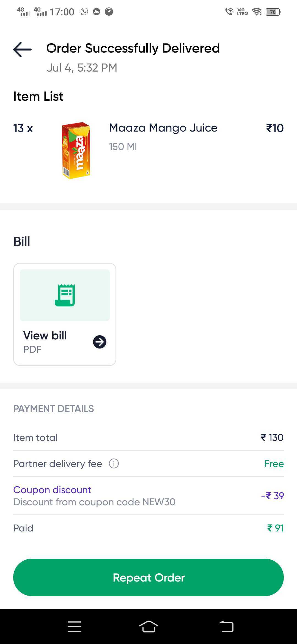
Task: Show partner delivery fee info icon
Action: point(114,463)
